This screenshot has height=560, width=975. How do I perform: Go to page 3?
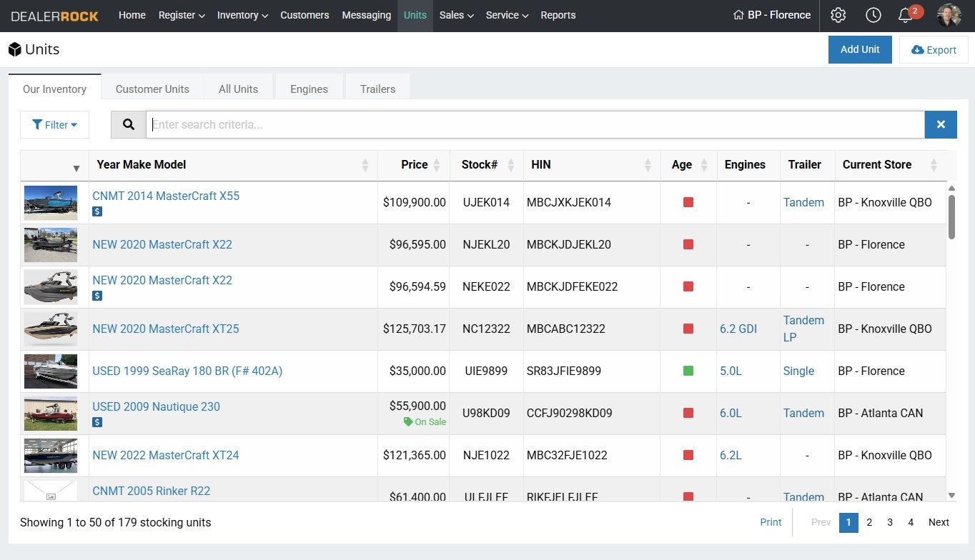point(890,522)
